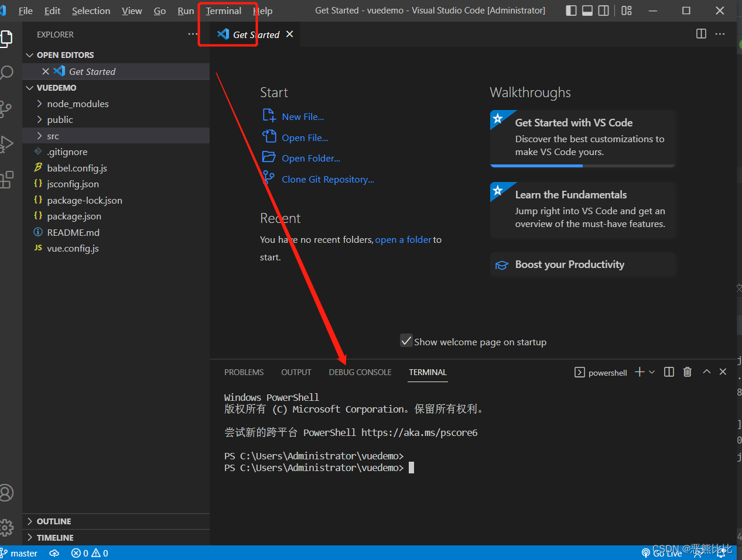Expand the OUTLINE section

[x=116, y=521]
